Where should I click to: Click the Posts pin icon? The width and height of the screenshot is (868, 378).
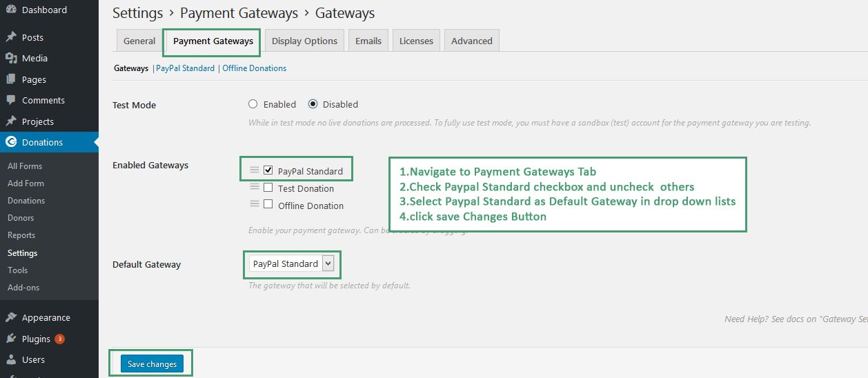click(x=11, y=37)
